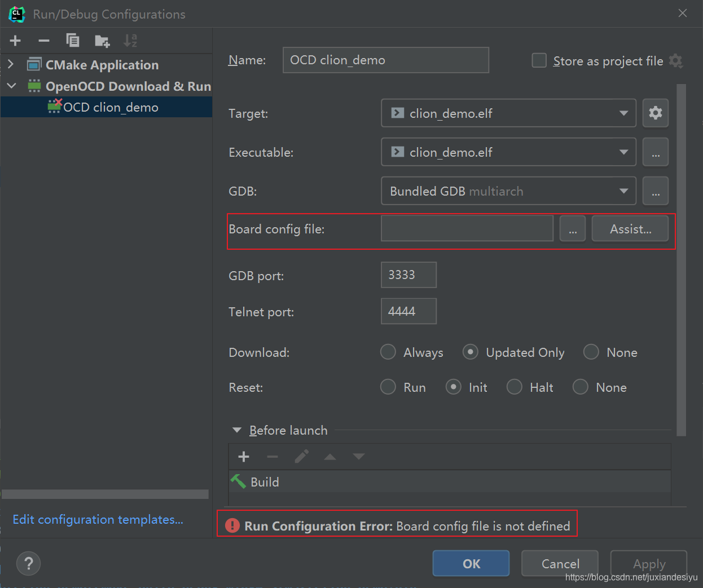
Task: Click the Cancel button
Action: [560, 563]
